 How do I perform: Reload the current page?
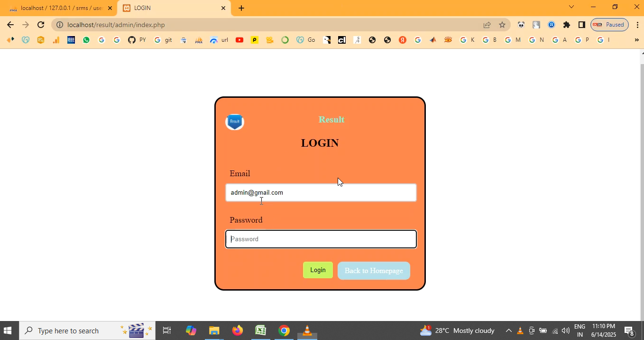pyautogui.click(x=41, y=25)
